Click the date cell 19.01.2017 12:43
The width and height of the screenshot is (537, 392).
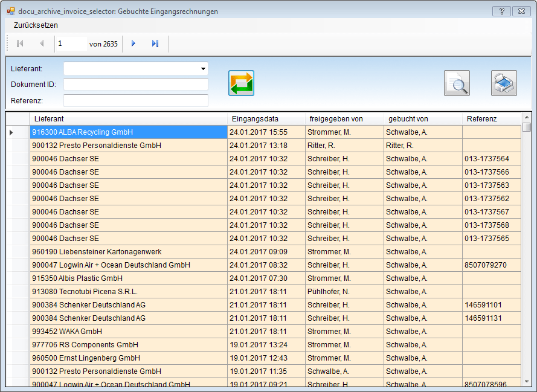(266, 358)
